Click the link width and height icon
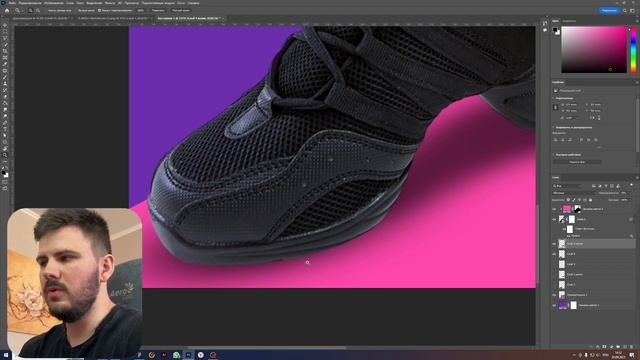 tap(555, 107)
